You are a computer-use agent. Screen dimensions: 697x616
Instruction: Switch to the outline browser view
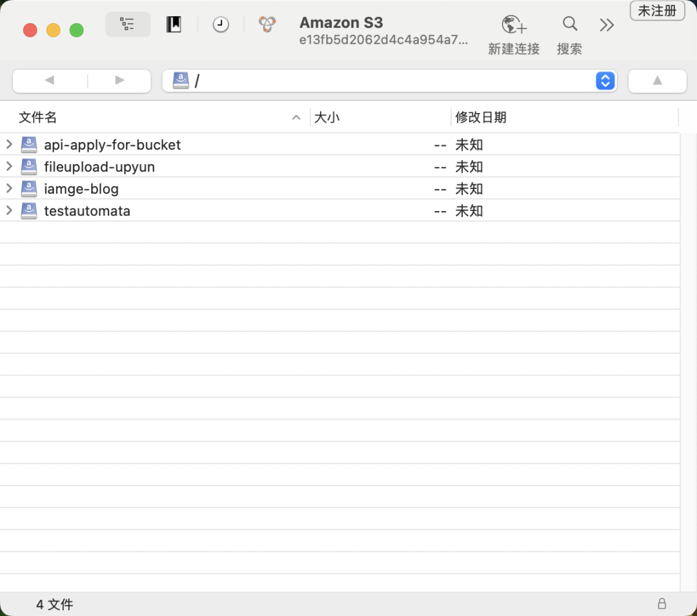[128, 24]
